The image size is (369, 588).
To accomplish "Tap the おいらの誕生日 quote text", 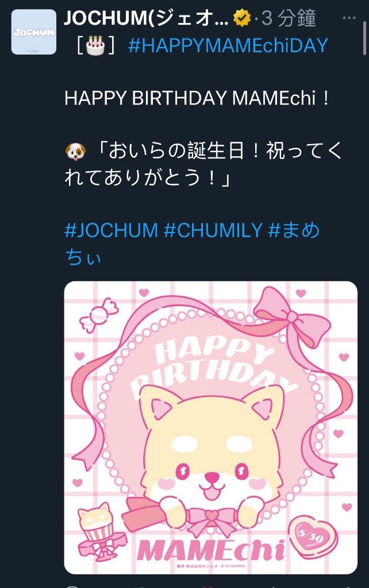I will (205, 164).
